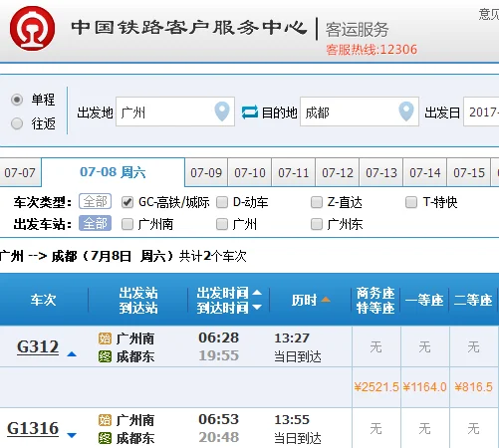
Task: Click the 客运服务 header link
Action: tap(357, 29)
